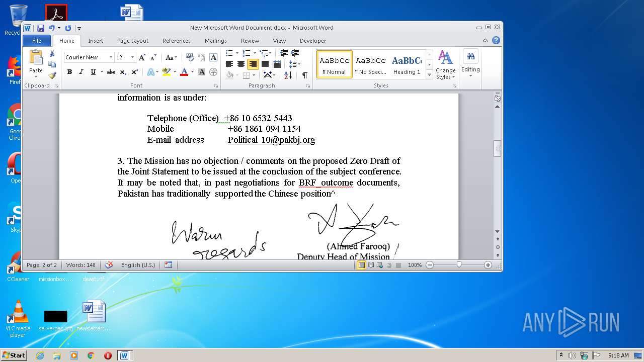Screen dimensions: 644x362
Task: Click the proofing errors icon in status bar
Action: click(x=109, y=265)
